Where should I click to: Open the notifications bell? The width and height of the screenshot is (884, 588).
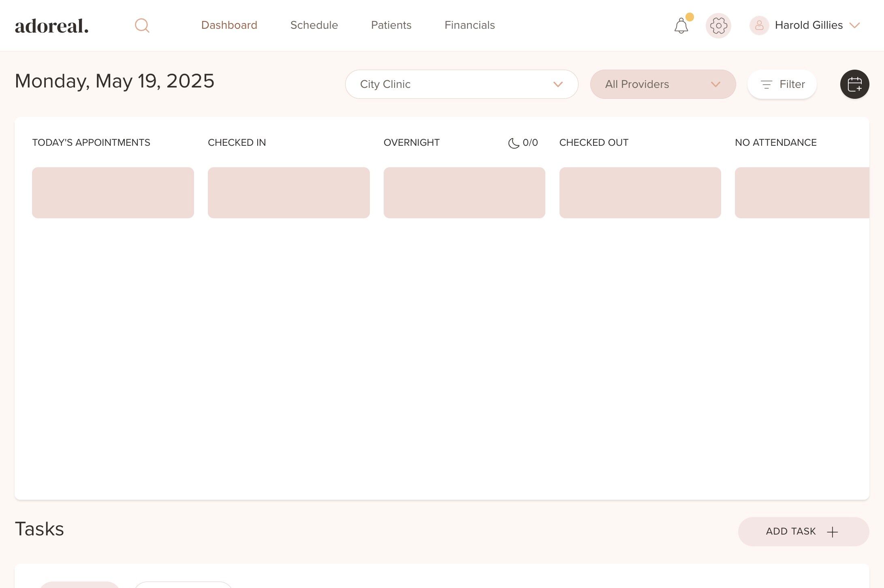[x=681, y=26]
